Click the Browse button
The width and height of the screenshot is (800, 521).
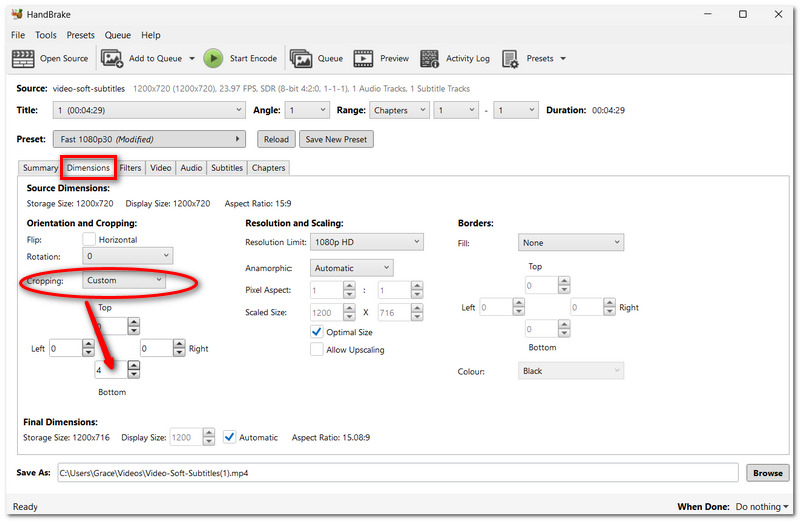coord(768,473)
